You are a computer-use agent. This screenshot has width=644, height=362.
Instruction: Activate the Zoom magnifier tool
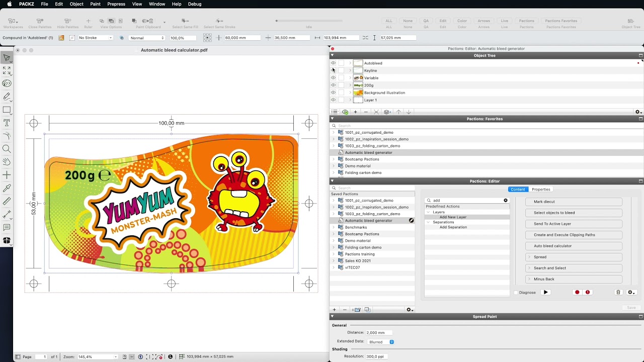(x=7, y=149)
